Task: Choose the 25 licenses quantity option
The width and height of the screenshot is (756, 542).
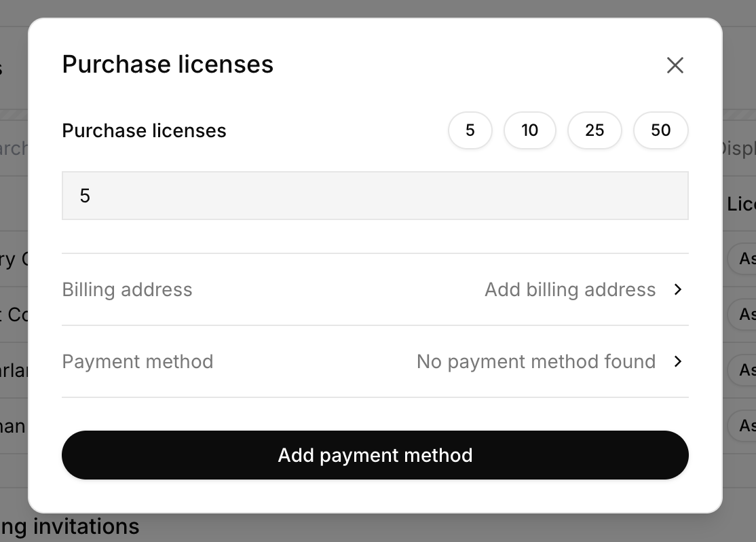Action: coord(594,130)
